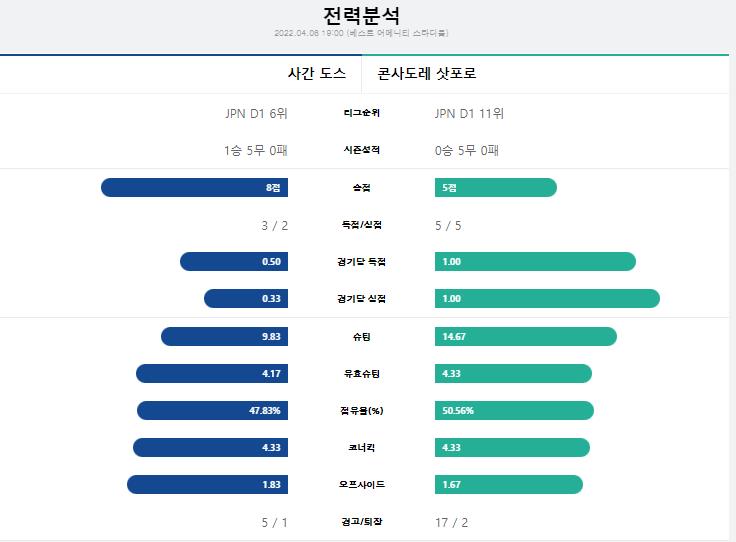Click the 득점/실점 row label
The image size is (736, 542).
click(361, 225)
